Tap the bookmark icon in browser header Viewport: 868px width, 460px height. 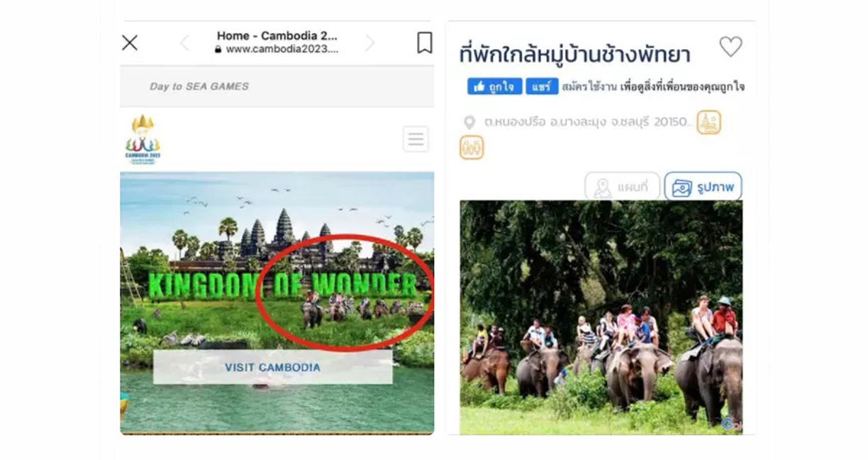pos(424,43)
